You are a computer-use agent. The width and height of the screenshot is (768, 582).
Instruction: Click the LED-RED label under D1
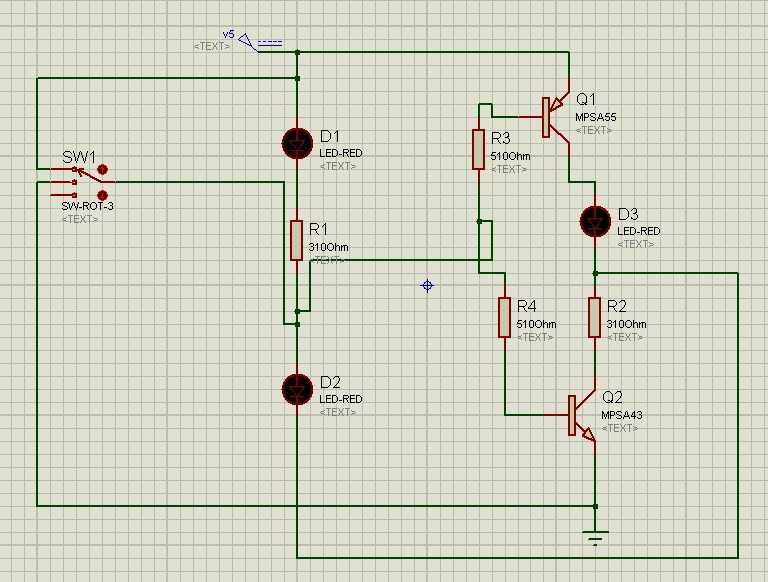341,153
